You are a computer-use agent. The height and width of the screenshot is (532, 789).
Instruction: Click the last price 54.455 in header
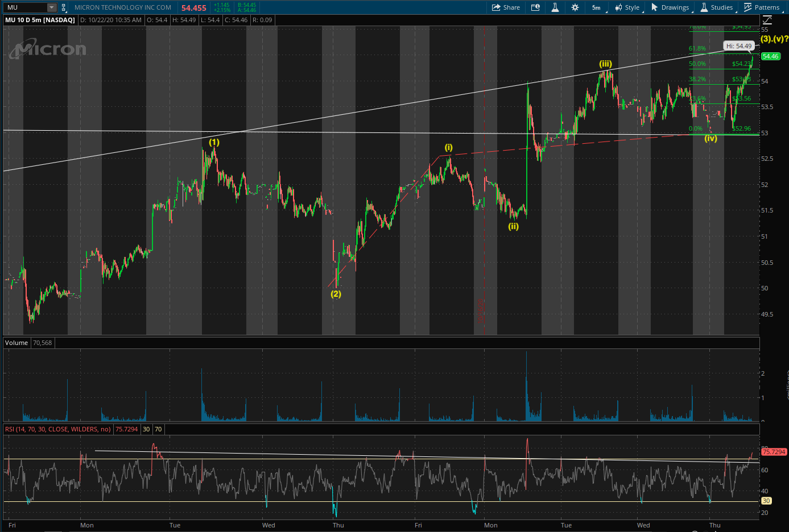click(194, 8)
